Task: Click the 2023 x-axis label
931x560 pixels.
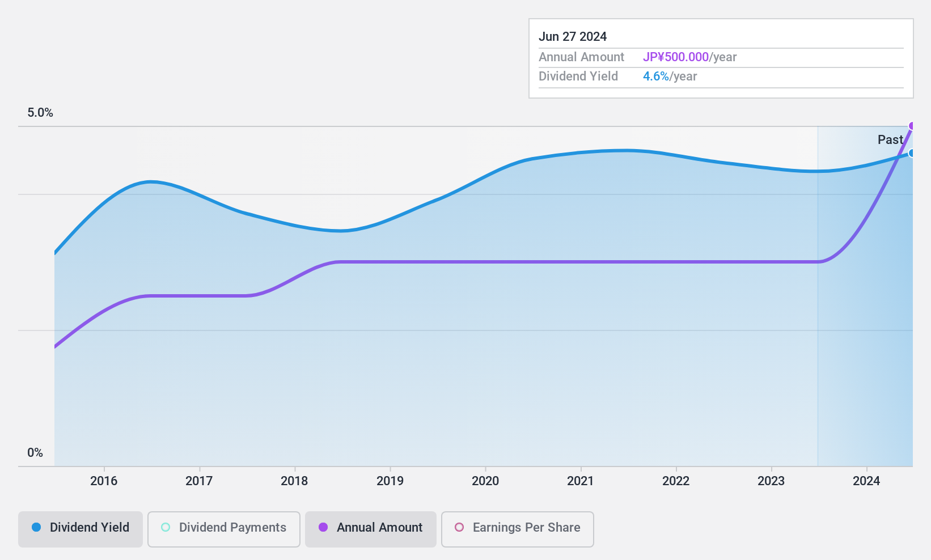Action: (771, 481)
